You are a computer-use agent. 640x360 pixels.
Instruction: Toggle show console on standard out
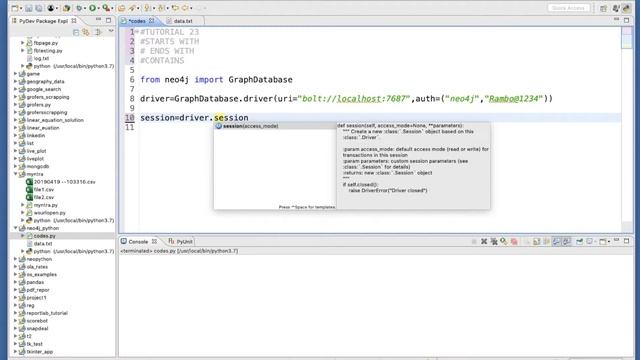tap(556, 242)
